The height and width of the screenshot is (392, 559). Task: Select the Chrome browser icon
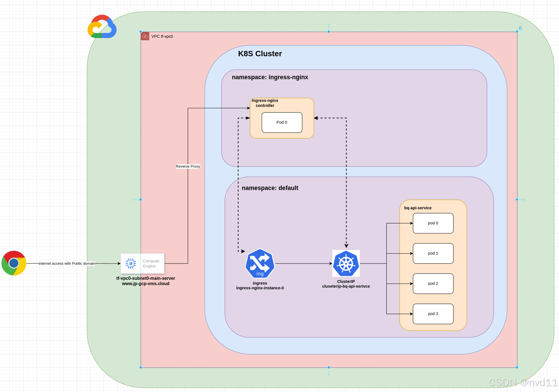point(14,263)
